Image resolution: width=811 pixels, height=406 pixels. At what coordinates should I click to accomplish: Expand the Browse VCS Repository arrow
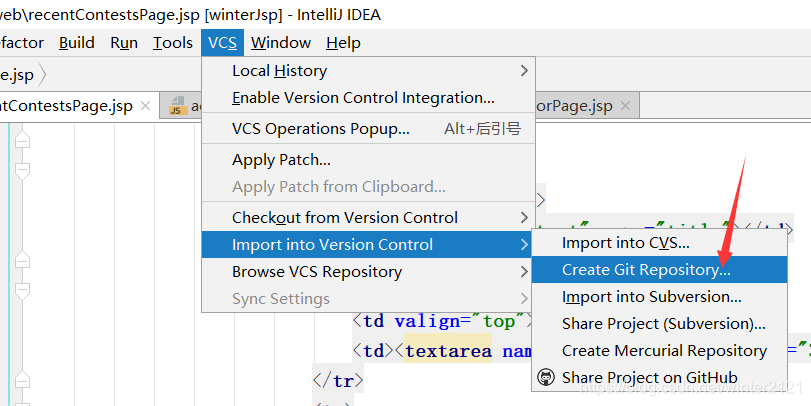coord(524,272)
